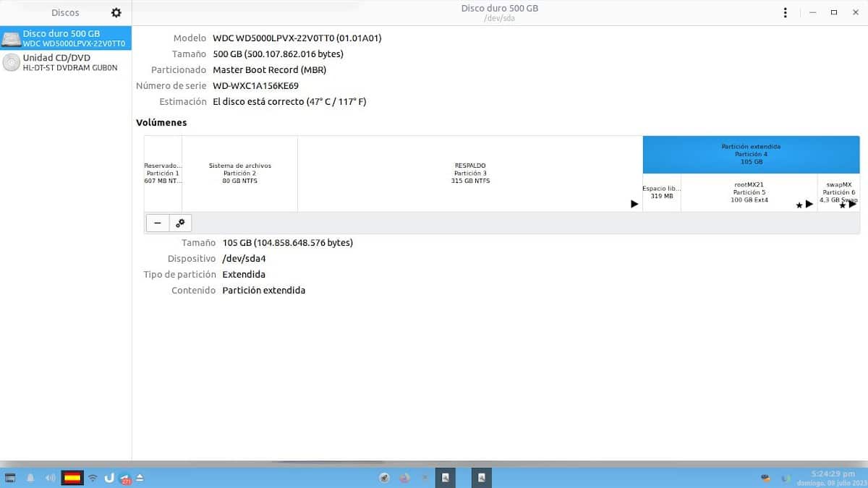This screenshot has width=868, height=488.
Task: Click the Volúmenes section heading
Action: [161, 122]
